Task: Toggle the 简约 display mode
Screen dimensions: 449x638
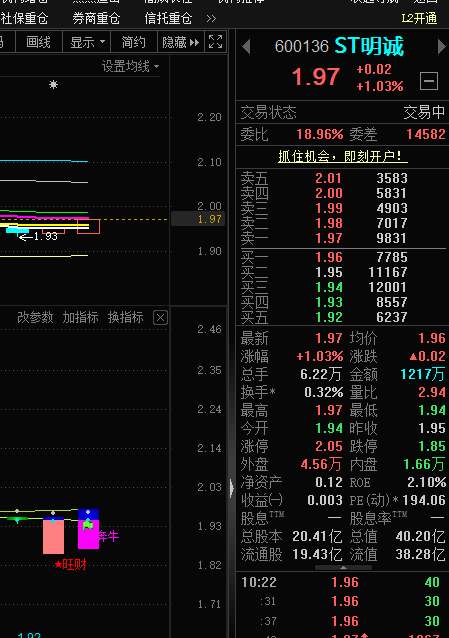Action: (x=134, y=42)
